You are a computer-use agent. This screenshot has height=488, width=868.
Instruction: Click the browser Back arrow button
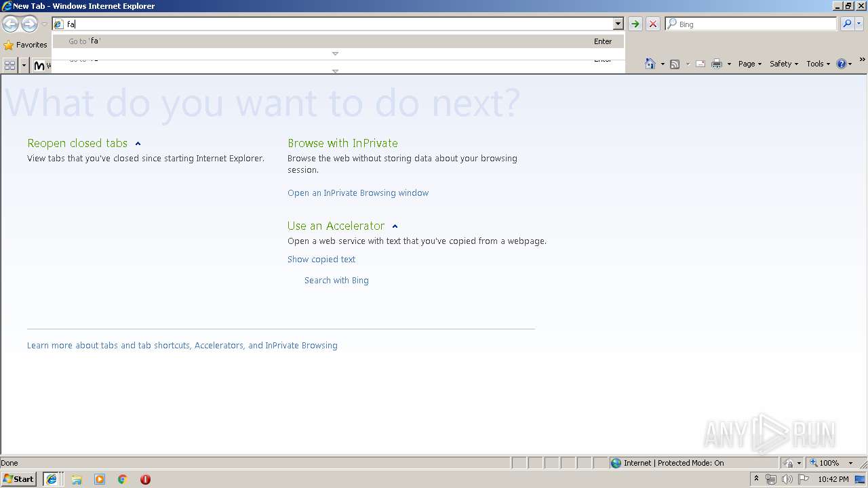pyautogui.click(x=10, y=24)
